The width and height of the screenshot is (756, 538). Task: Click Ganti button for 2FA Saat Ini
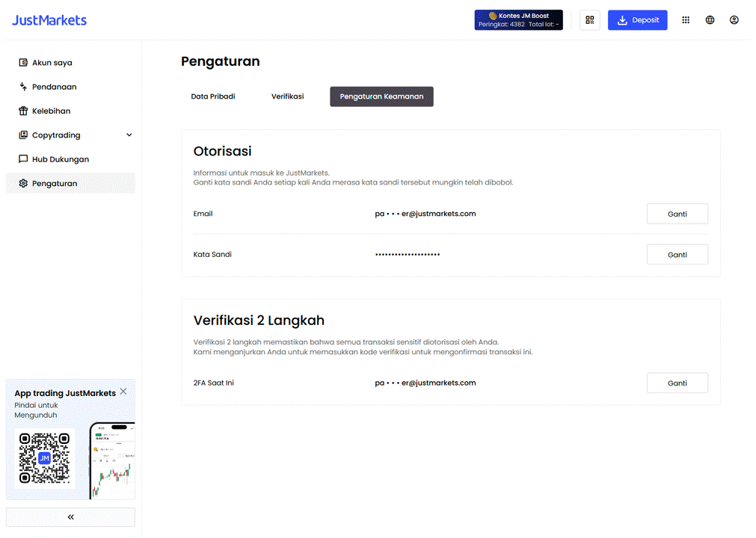click(x=677, y=383)
